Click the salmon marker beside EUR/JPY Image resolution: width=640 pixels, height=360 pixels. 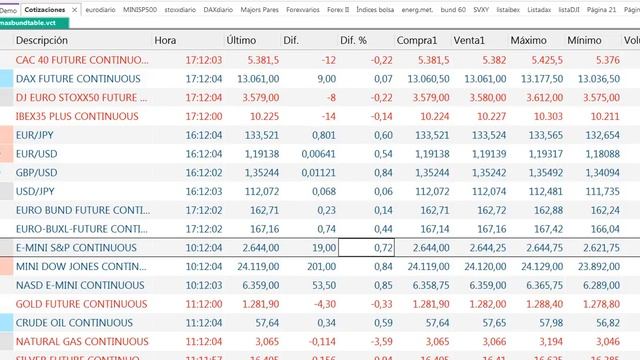click(7, 135)
